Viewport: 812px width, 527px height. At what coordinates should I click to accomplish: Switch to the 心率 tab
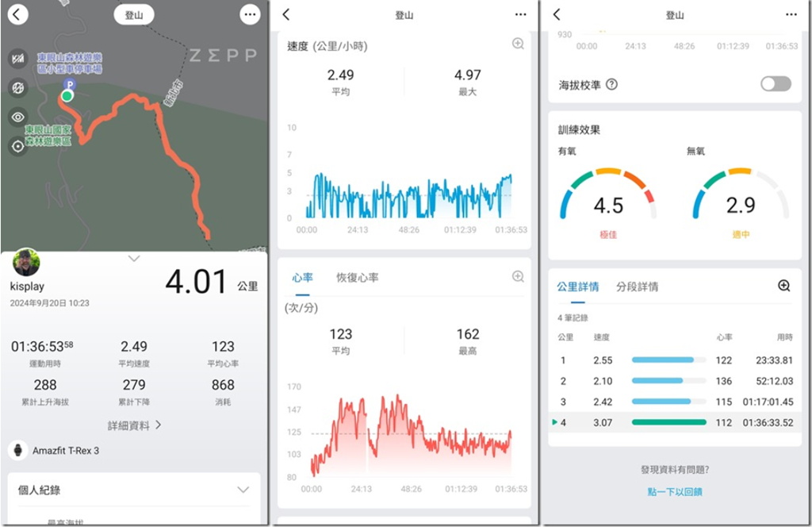click(302, 278)
